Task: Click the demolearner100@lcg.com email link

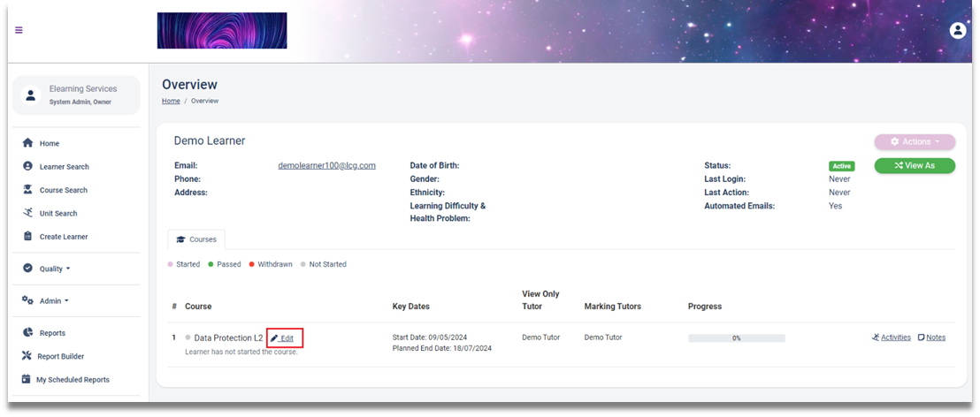Action: click(x=326, y=166)
